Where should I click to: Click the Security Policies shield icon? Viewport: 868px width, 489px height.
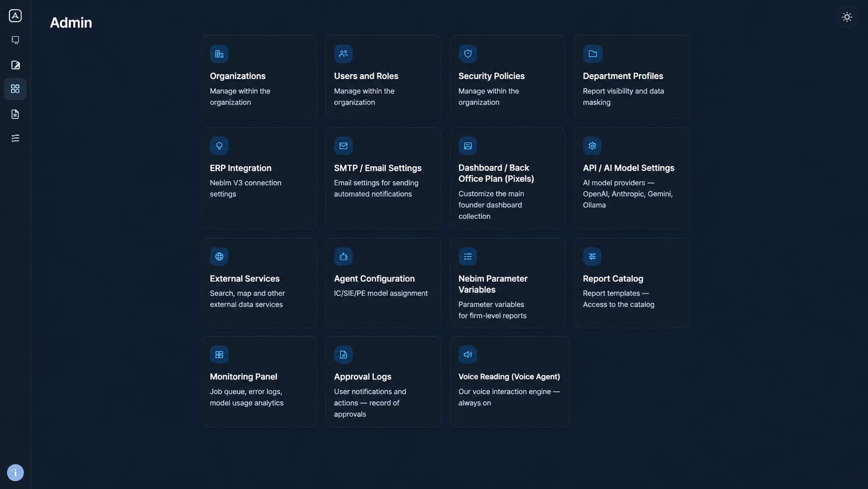(x=468, y=54)
